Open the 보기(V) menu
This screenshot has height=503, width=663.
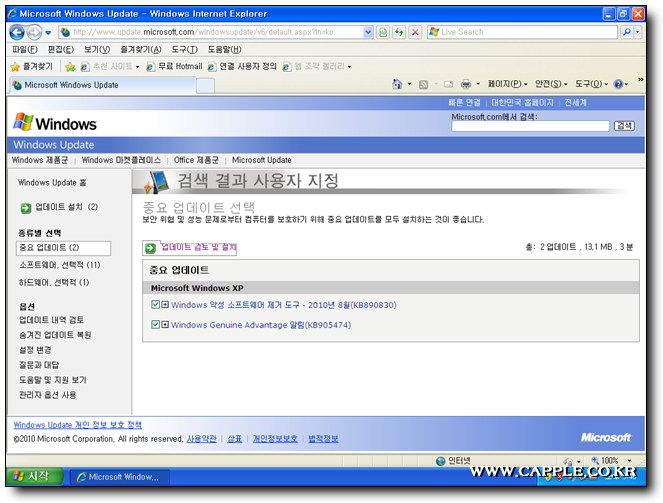97,49
